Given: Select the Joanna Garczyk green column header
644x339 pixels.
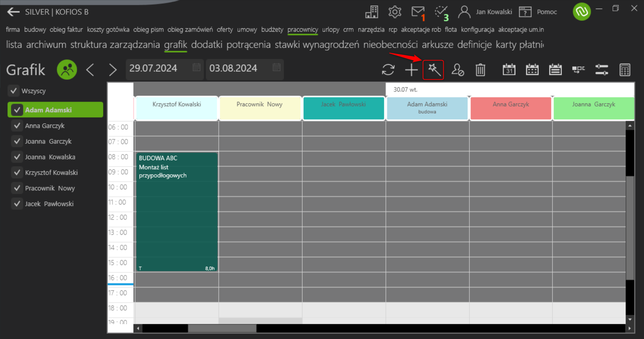Looking at the screenshot, I should (x=594, y=108).
